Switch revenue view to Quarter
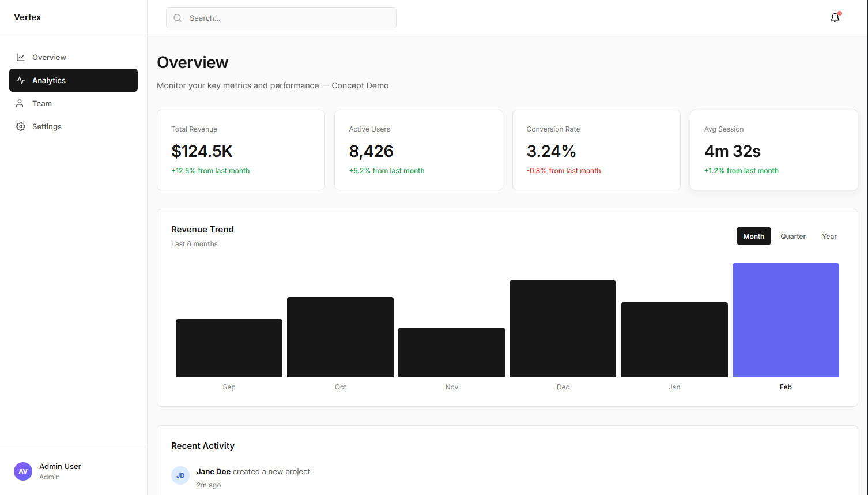Viewport: 868px width, 495px height. pyautogui.click(x=792, y=236)
